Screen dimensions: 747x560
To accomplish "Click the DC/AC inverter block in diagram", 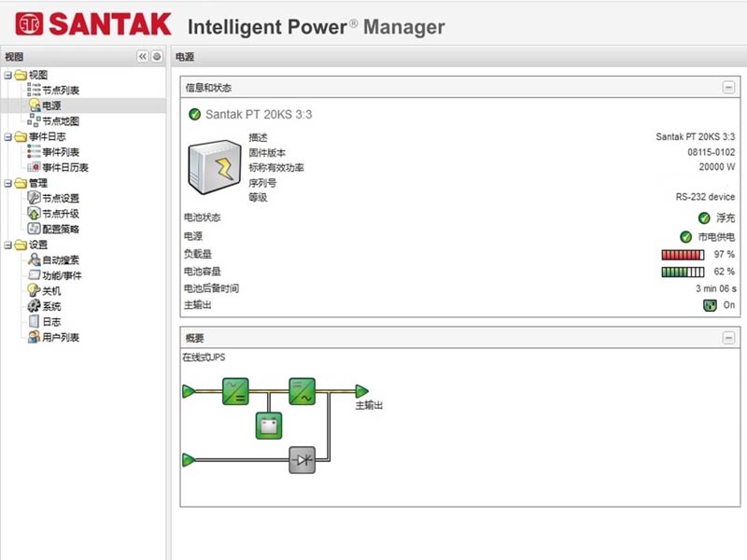I will [x=302, y=391].
